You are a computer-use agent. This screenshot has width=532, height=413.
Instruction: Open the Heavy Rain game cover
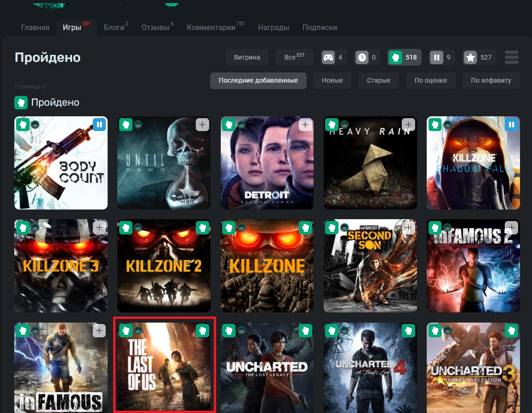pos(370,163)
